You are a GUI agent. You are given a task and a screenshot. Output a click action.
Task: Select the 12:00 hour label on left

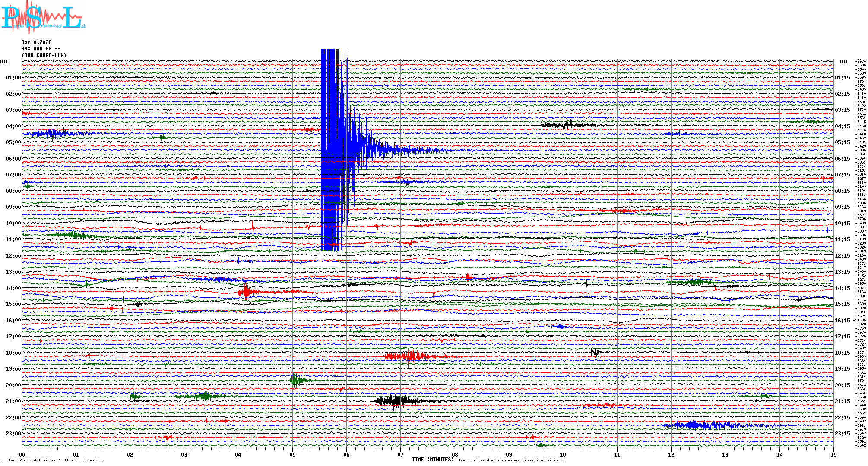[x=13, y=256]
